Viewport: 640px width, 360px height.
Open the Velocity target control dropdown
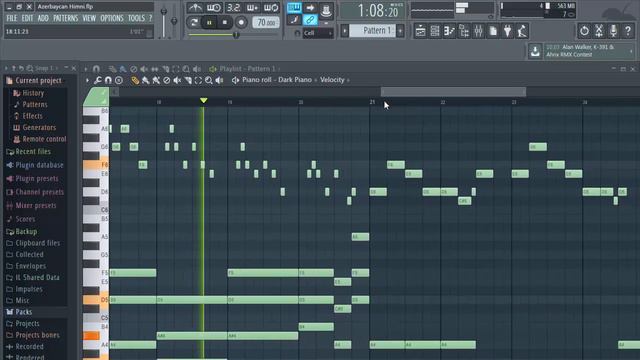[335, 80]
